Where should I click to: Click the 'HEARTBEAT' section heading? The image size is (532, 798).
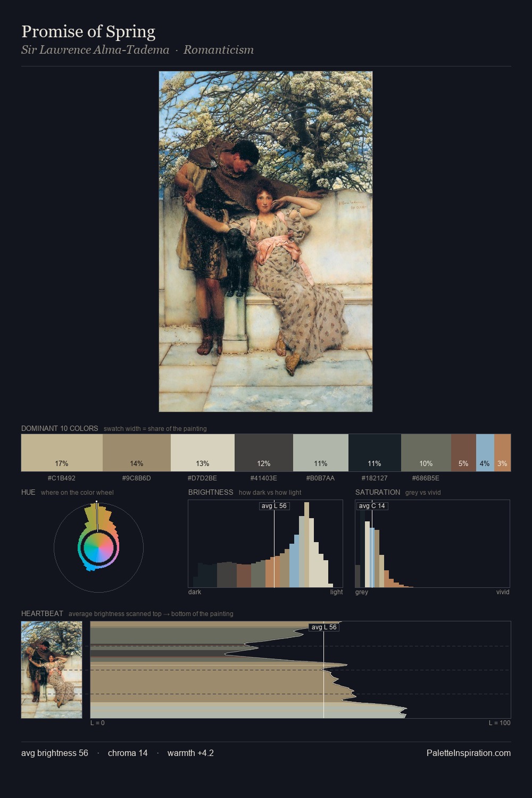[42, 613]
